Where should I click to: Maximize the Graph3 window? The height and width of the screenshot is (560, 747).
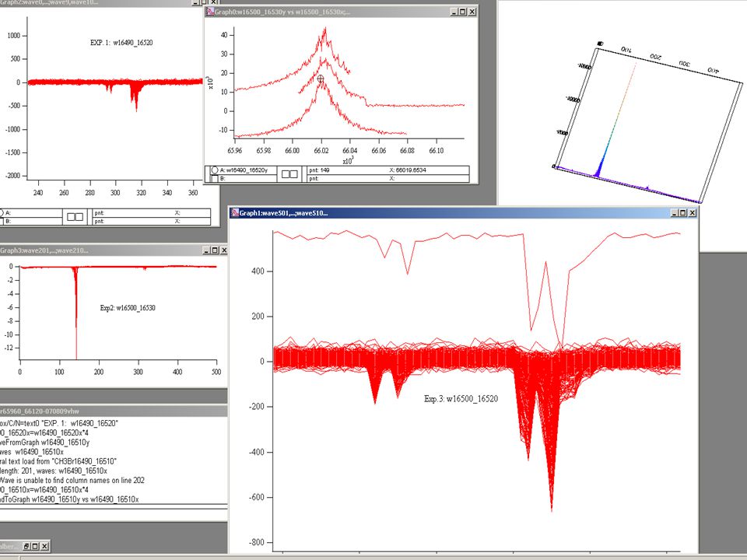point(215,250)
